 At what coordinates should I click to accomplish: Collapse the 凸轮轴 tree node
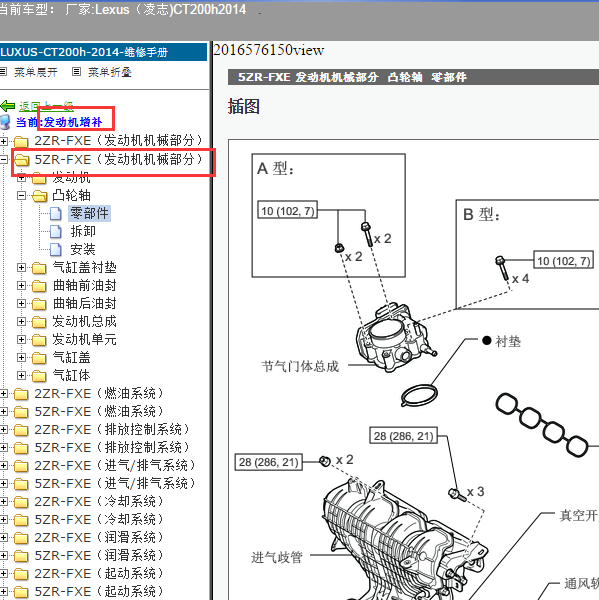[x=21, y=196]
